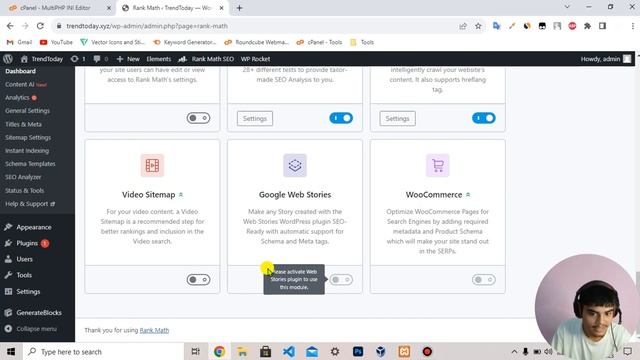The width and height of the screenshot is (640, 360).
Task: Open Settings for SEO Analysis module
Action: [255, 118]
